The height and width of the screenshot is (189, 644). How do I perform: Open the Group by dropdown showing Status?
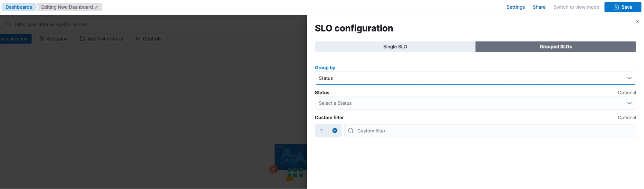[475, 78]
